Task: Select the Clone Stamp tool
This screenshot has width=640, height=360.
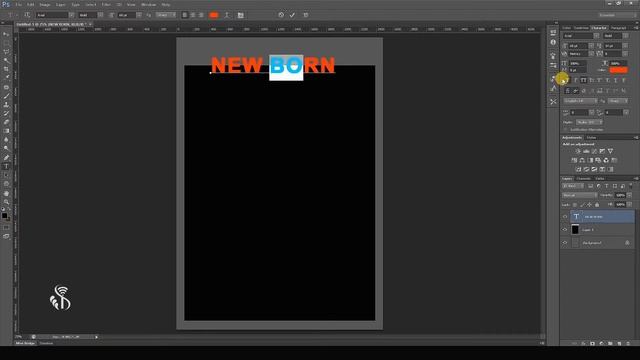Action: click(x=6, y=104)
